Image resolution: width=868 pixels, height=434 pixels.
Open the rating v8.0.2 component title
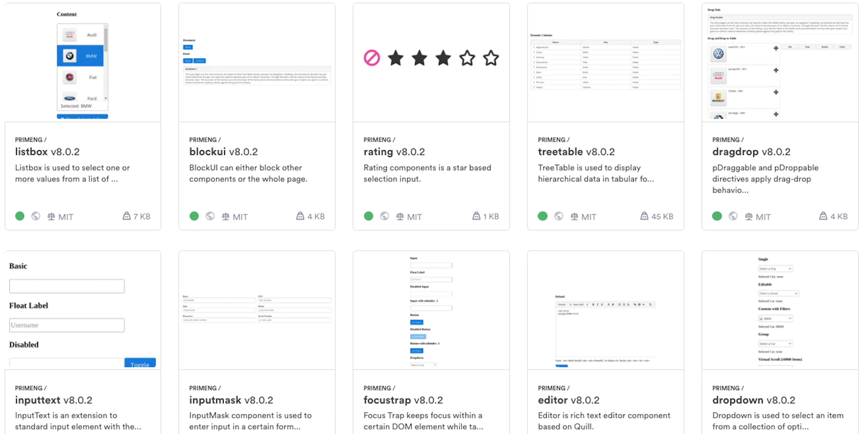(394, 152)
